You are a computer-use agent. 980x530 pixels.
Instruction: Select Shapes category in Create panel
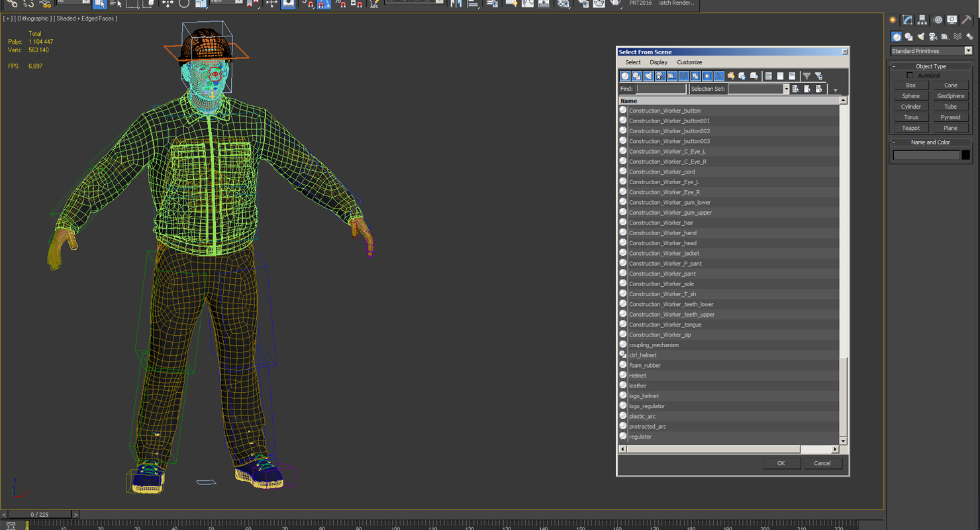click(908, 37)
